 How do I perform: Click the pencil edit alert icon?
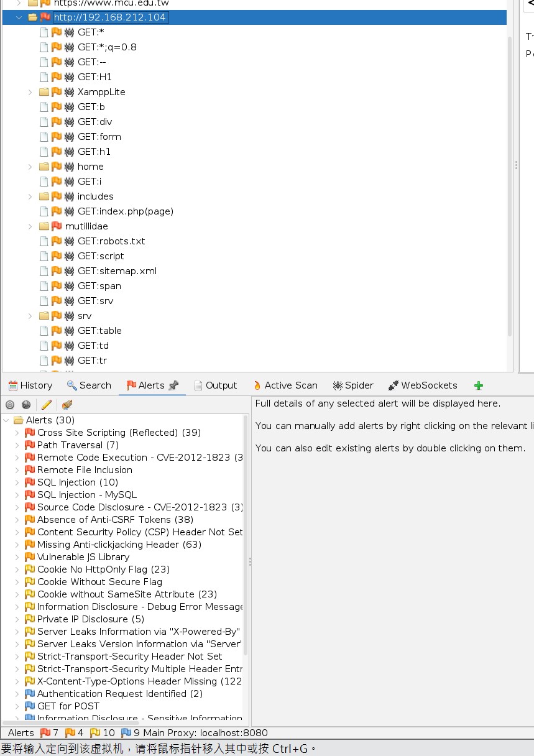47,405
